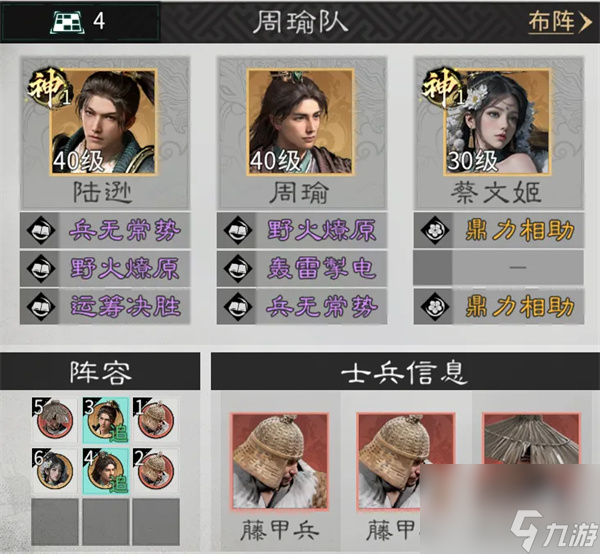Click book icon beside 运筹决胜 skill
Screen dimensions: 600x554
41,307
